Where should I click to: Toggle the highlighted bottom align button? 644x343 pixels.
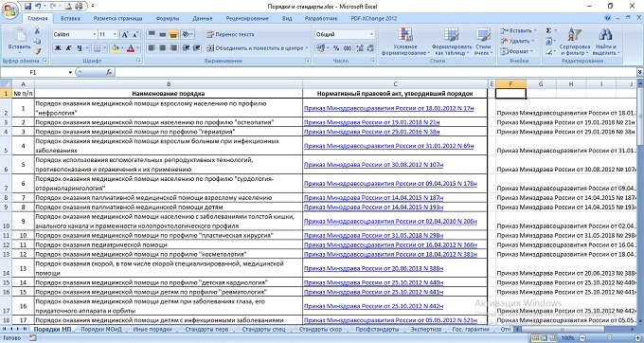click(x=173, y=34)
